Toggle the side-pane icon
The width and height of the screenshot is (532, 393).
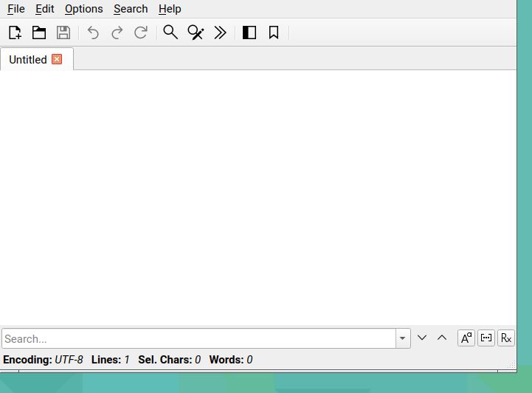[x=249, y=33]
